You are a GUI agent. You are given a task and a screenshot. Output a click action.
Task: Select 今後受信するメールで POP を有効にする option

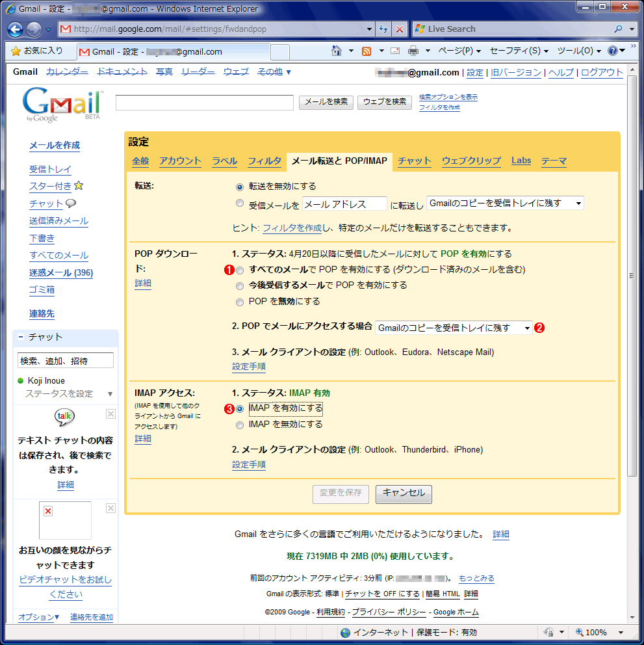pyautogui.click(x=240, y=286)
